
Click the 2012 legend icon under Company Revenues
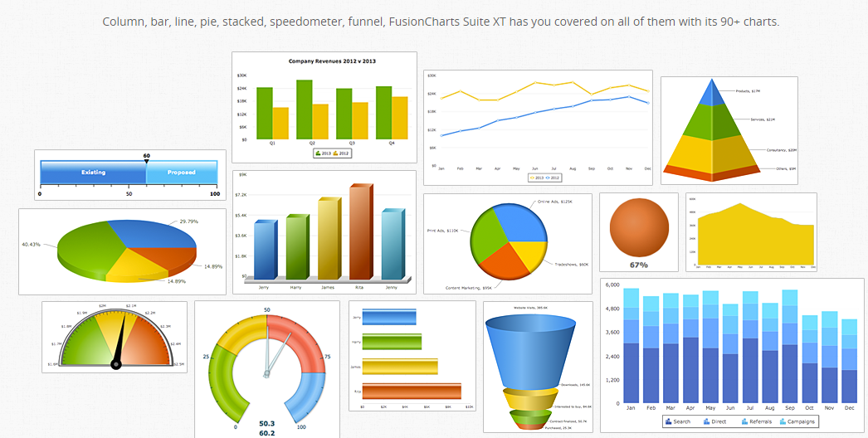(x=336, y=153)
